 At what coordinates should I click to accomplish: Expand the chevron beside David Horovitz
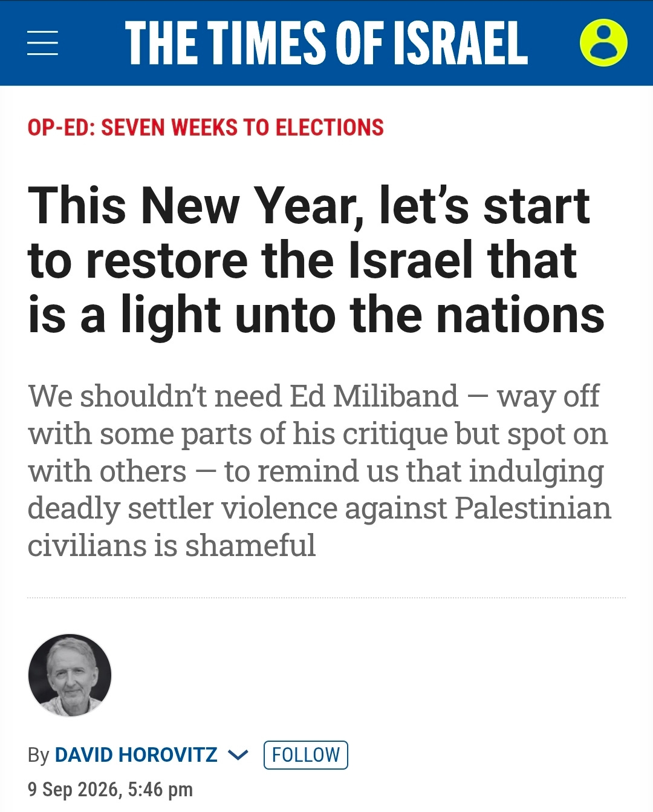coord(238,755)
